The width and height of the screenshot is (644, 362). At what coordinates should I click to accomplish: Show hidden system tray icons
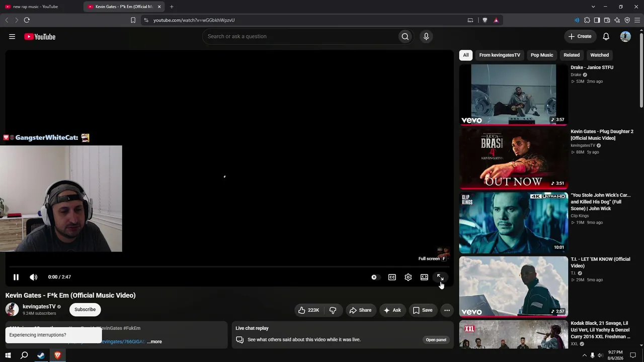(584, 355)
